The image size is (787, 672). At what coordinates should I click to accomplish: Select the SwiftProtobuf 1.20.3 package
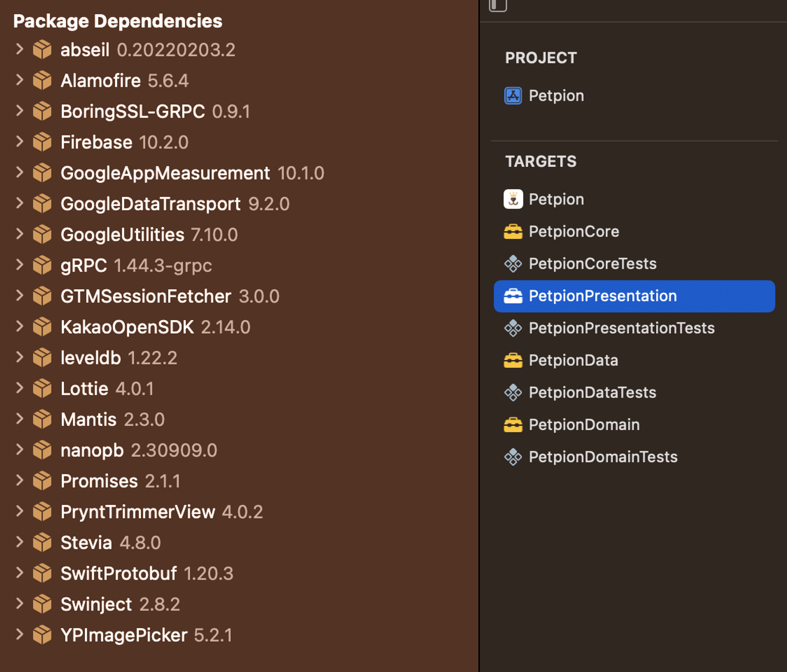tap(118, 573)
